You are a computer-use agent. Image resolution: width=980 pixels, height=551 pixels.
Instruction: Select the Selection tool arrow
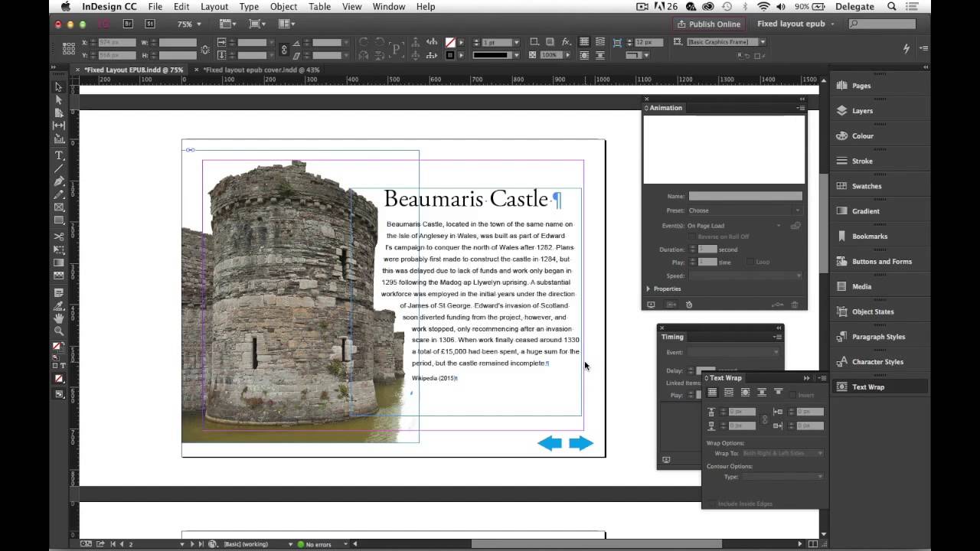pos(59,87)
